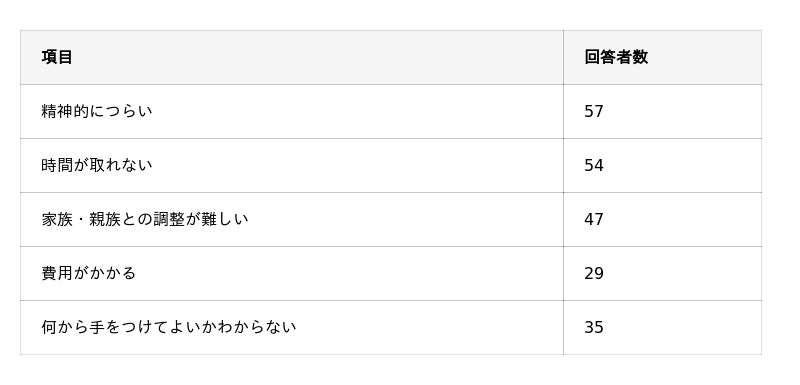Image resolution: width=800 pixels, height=385 pixels.
Task: Select the 家族・親族との調整が難しい cell
Action: [x=292, y=219]
